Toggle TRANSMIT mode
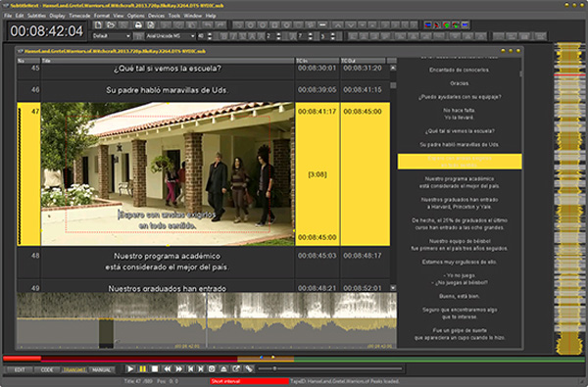588x387 pixels. click(x=74, y=369)
